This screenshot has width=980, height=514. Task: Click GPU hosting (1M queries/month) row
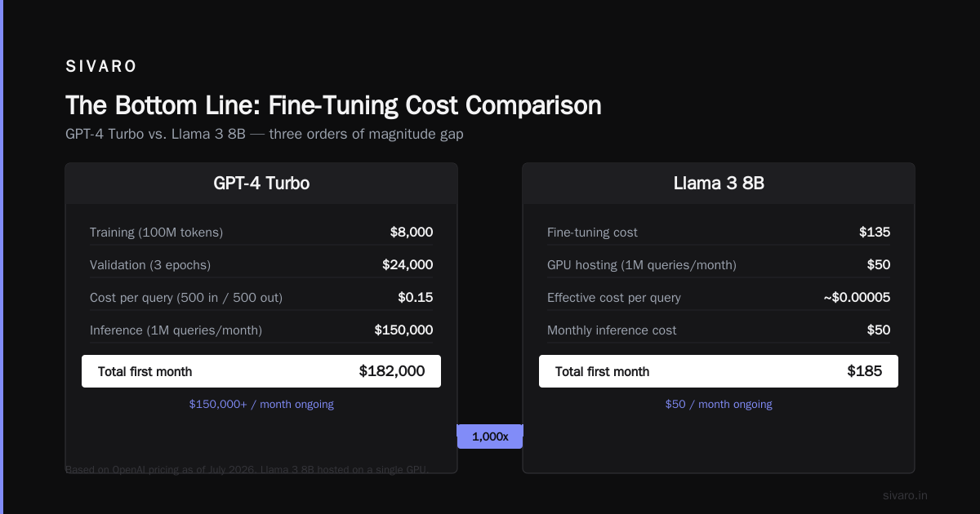pyautogui.click(x=719, y=265)
